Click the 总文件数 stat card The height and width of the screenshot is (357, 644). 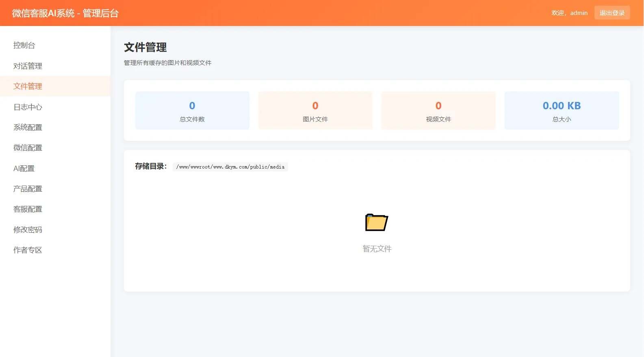[x=192, y=110]
